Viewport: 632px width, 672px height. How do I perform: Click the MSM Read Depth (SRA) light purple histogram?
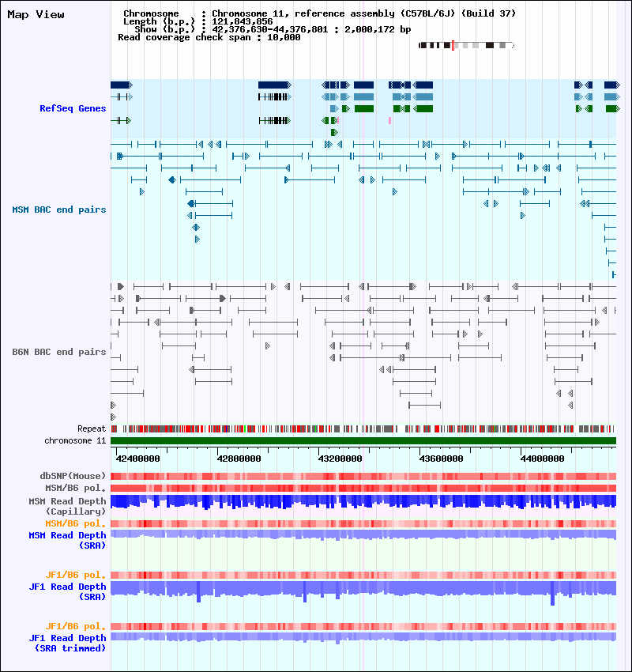[x=363, y=534]
